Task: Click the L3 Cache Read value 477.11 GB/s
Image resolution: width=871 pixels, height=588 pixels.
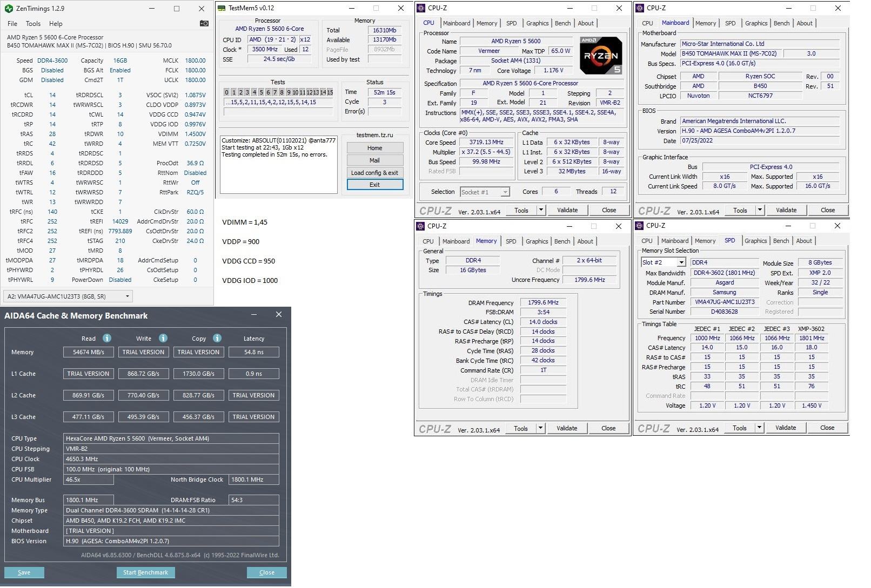Action: [x=88, y=417]
